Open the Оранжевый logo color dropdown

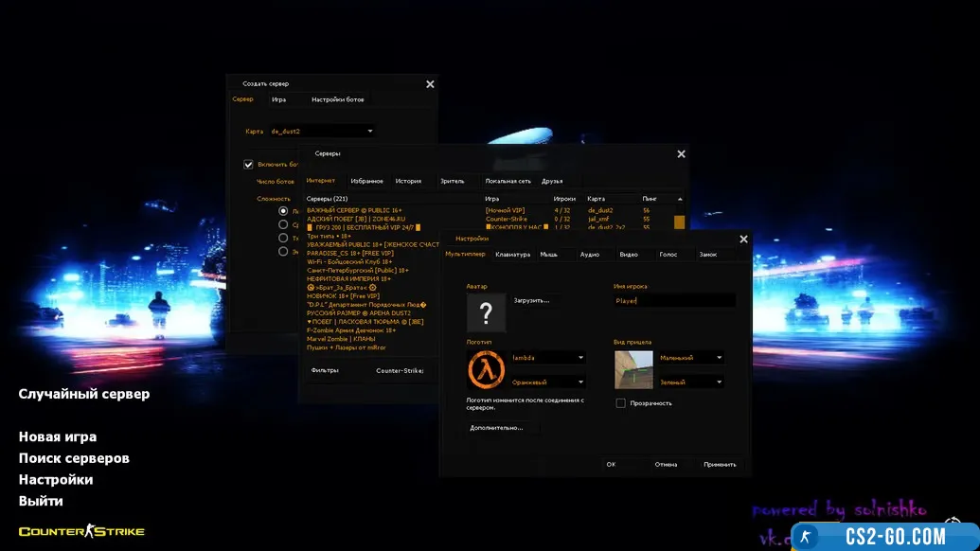580,382
